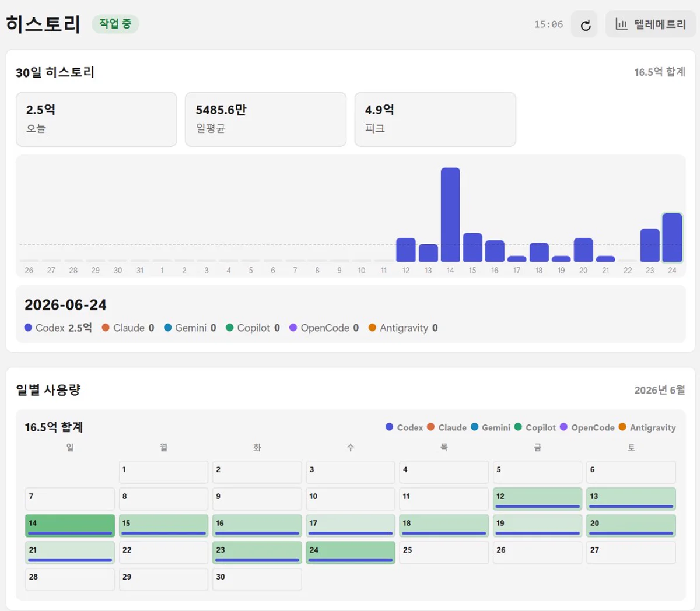
Task: Select calendar day 14 cell
Action: coord(70,525)
